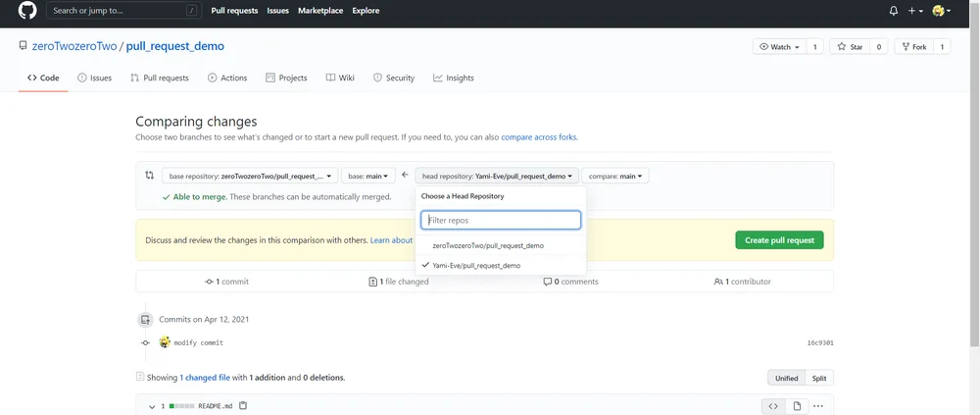Screen dimensions: 980x415
Task: Open the base repository dropdown
Action: [250, 176]
